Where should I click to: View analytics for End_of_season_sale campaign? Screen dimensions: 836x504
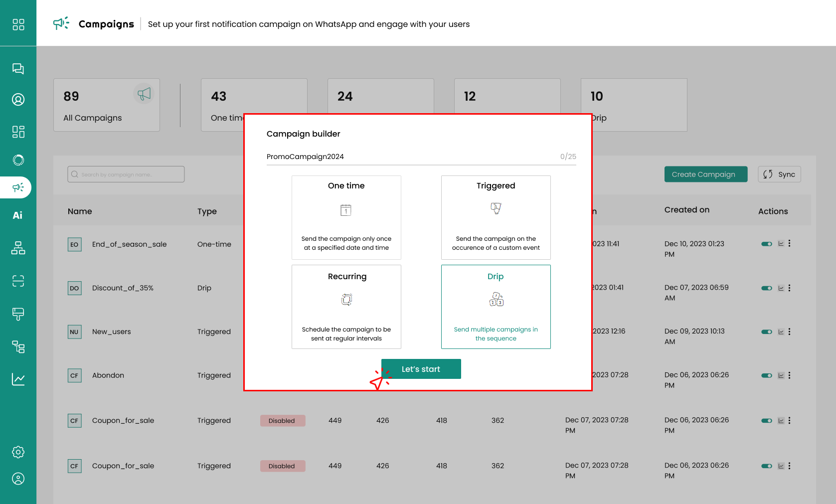click(781, 244)
